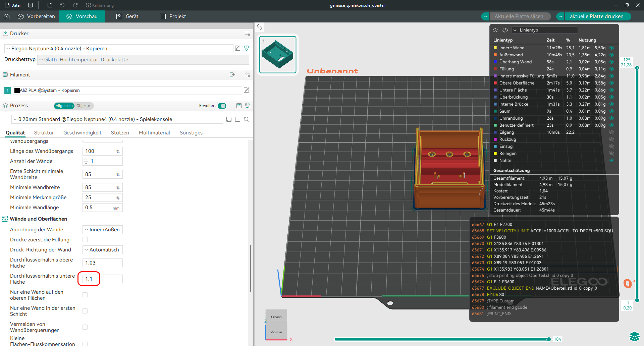Click the G-code view icon in legend header
644x346 pixels.
click(505, 30)
